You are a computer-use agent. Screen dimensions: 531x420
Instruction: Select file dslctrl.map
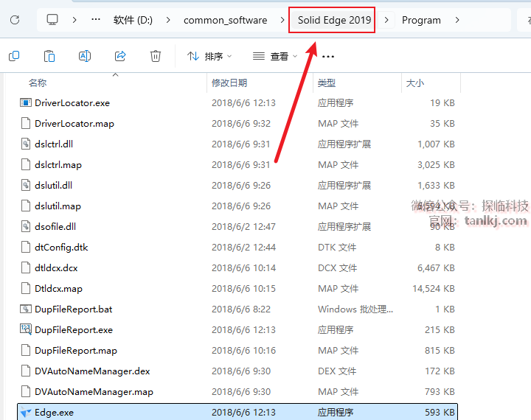[58, 165]
